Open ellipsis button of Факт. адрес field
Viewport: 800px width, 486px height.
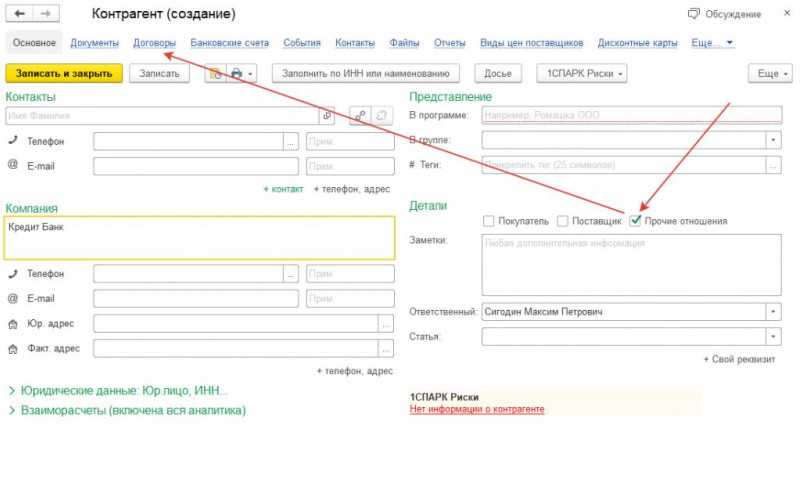click(386, 349)
